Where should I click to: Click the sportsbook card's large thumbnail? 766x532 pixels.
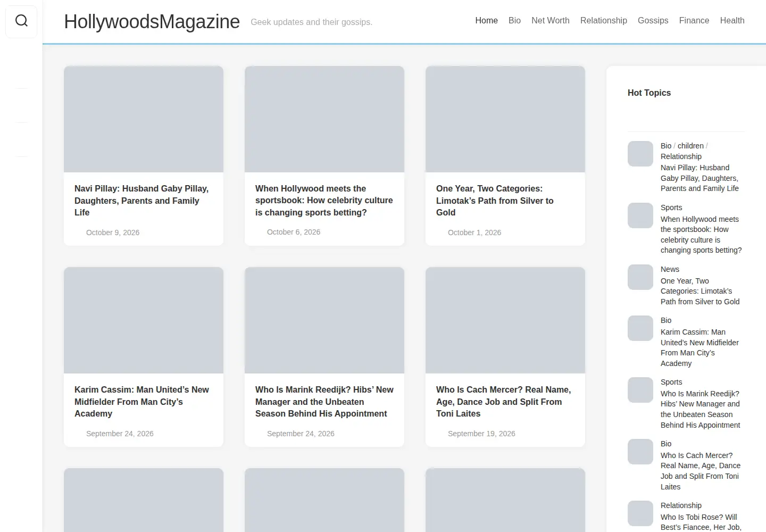[324, 119]
